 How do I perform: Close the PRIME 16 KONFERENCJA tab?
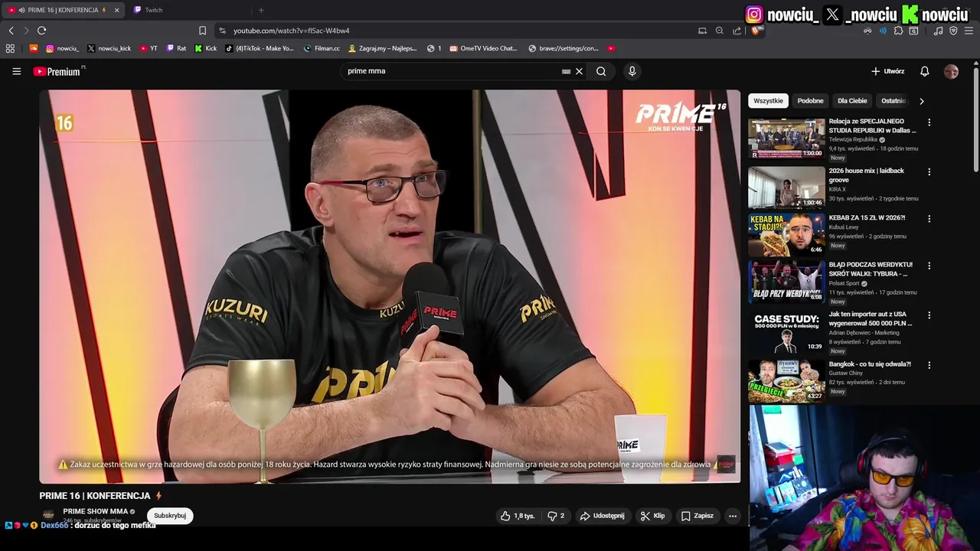[116, 10]
